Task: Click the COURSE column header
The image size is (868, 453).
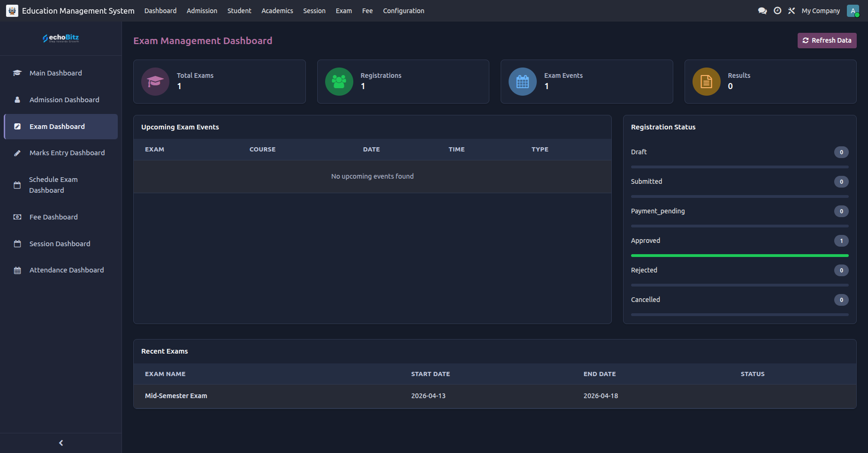Action: pos(263,150)
